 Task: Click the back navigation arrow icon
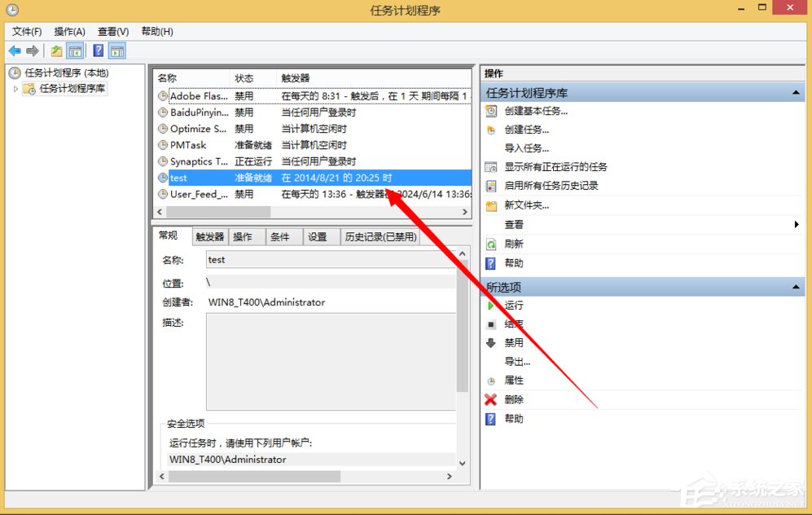14,51
